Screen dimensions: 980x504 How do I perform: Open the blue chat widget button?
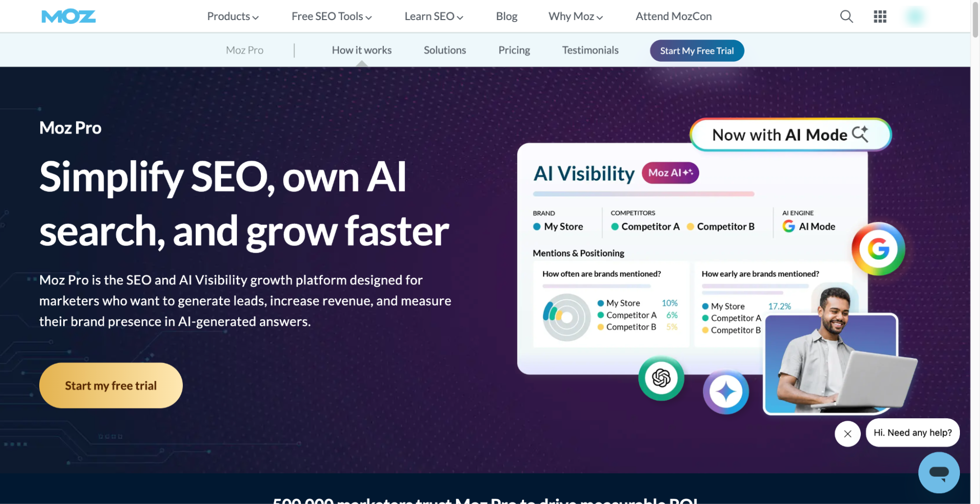coord(939,473)
